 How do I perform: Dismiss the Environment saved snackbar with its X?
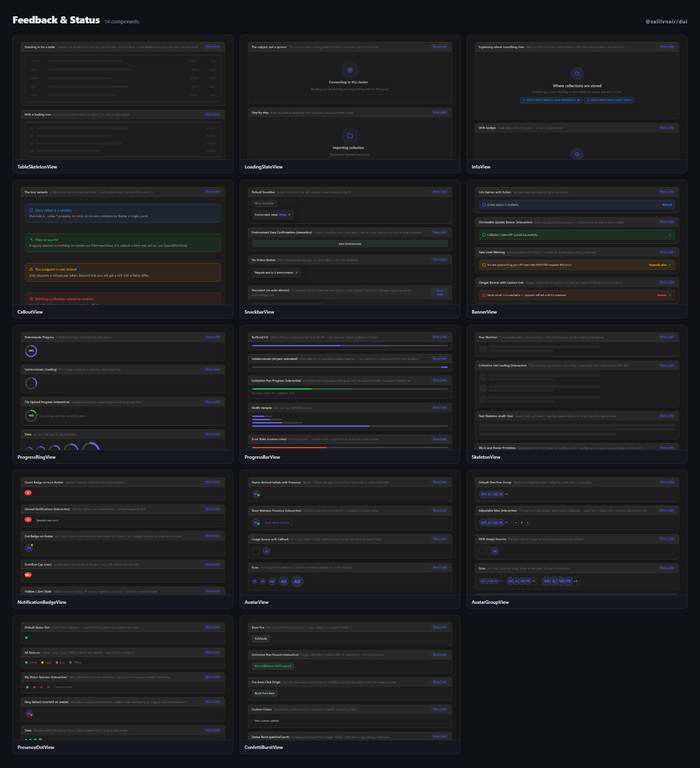tap(289, 215)
